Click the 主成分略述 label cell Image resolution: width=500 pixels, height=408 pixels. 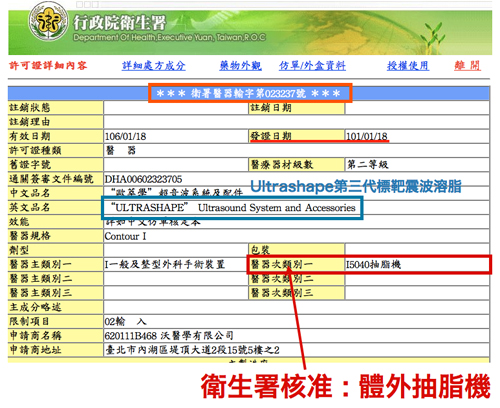pos(56,307)
